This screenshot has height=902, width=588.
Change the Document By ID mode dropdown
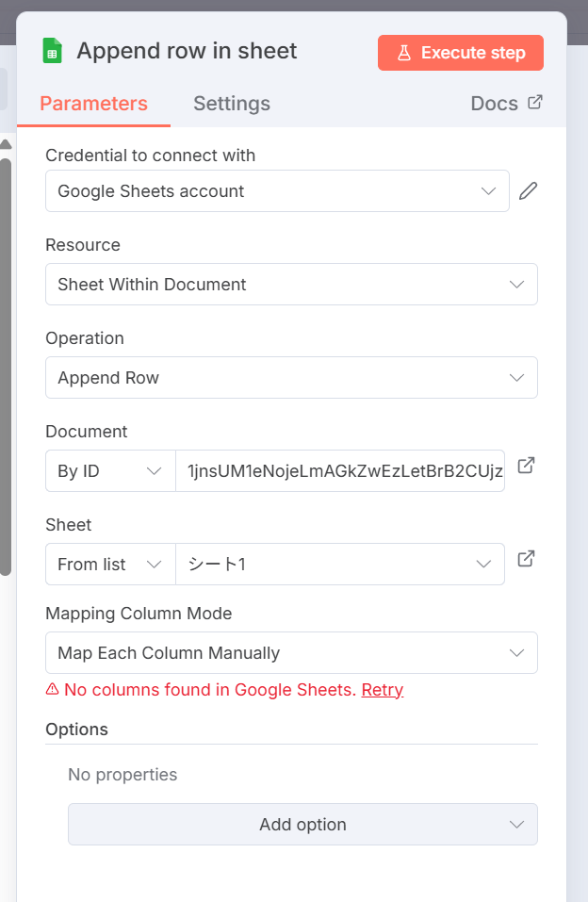tap(110, 471)
